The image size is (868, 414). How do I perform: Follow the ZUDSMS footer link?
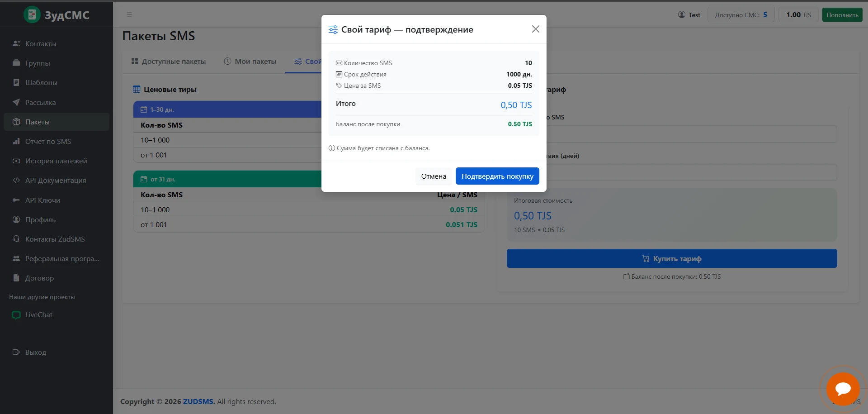tap(199, 401)
